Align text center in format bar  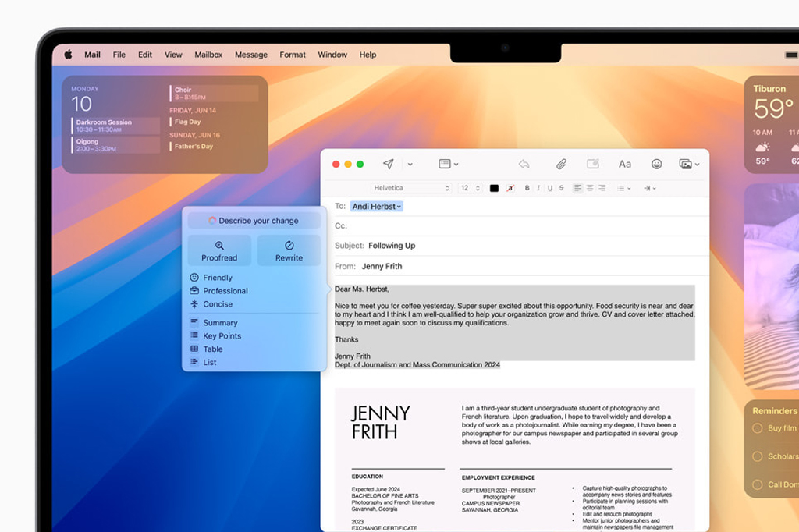click(590, 188)
